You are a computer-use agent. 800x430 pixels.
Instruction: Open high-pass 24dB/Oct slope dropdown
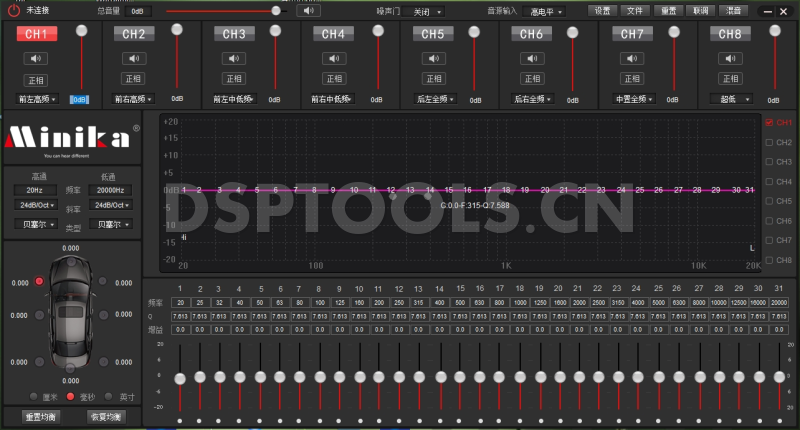coord(35,205)
